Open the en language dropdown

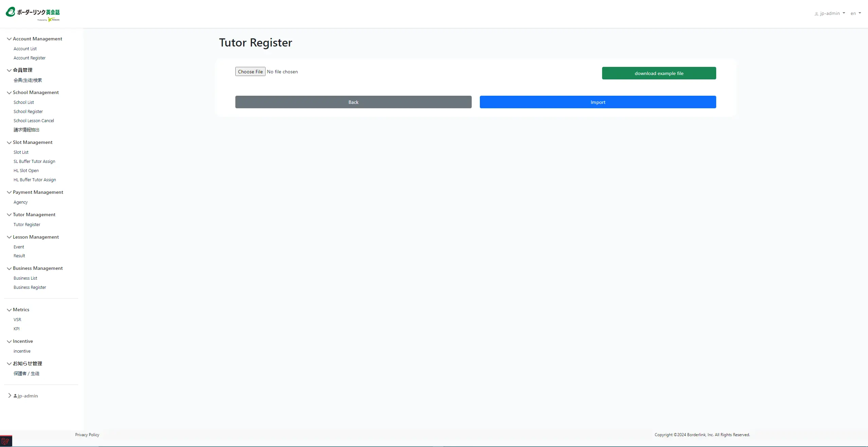pos(856,14)
